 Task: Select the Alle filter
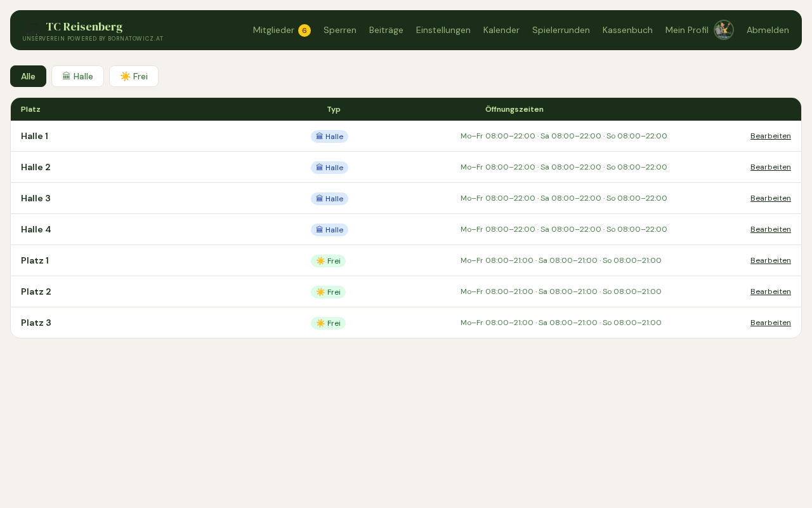(28, 76)
